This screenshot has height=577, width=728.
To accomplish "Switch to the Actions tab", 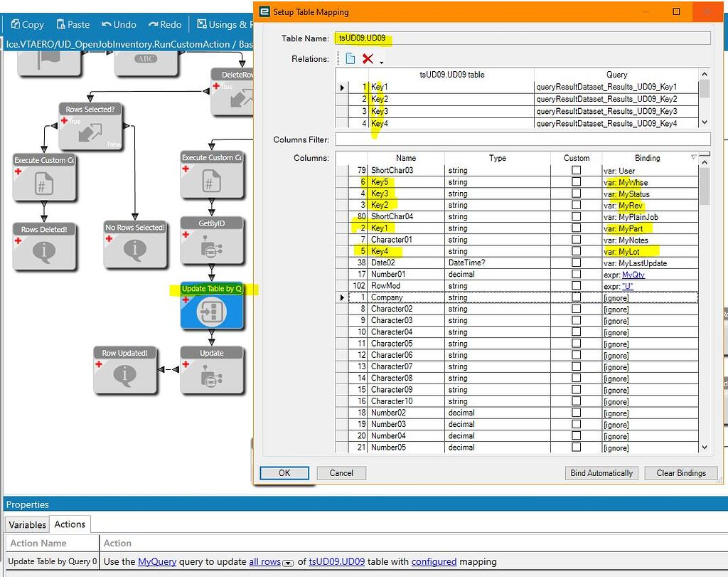I will coord(70,524).
